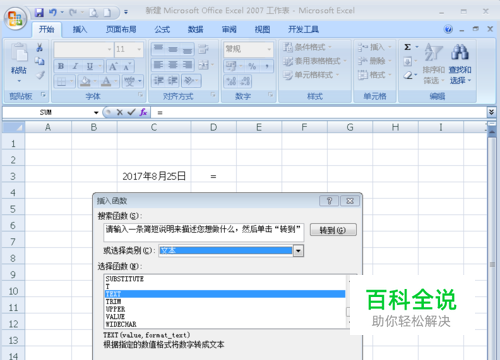The width and height of the screenshot is (500, 360).
Task: Open 条件格式 conditional formatting menu
Action: [x=307, y=47]
